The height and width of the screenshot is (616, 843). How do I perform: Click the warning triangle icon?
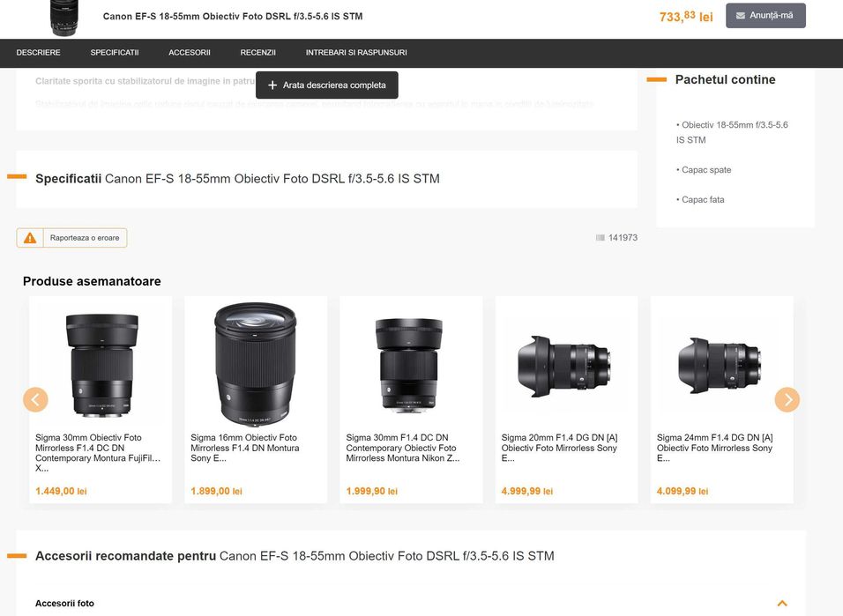[x=30, y=238]
